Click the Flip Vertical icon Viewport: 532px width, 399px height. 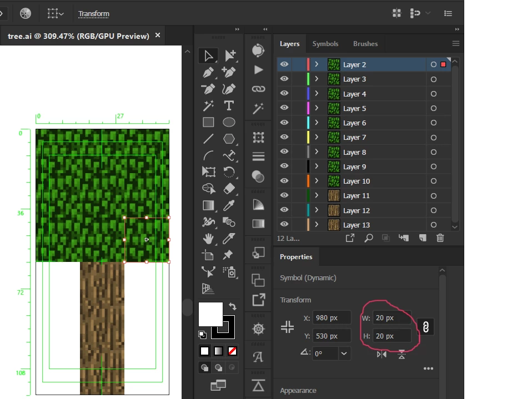click(x=401, y=355)
